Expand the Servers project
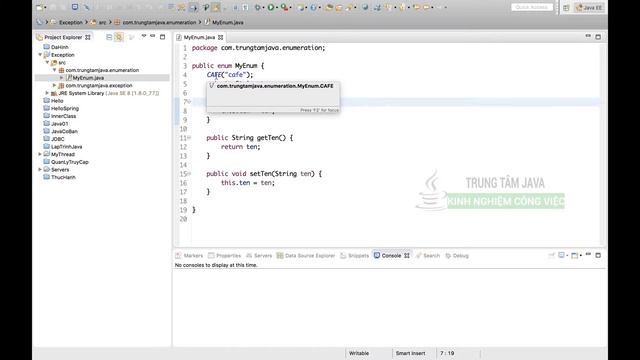Viewport: 640px width, 360px height. pyautogui.click(x=40, y=169)
